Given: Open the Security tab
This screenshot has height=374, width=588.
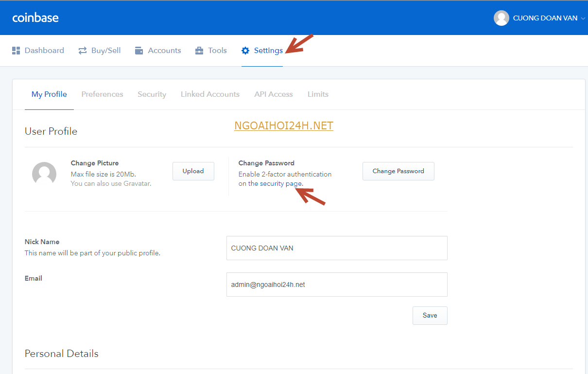Looking at the screenshot, I should point(152,94).
